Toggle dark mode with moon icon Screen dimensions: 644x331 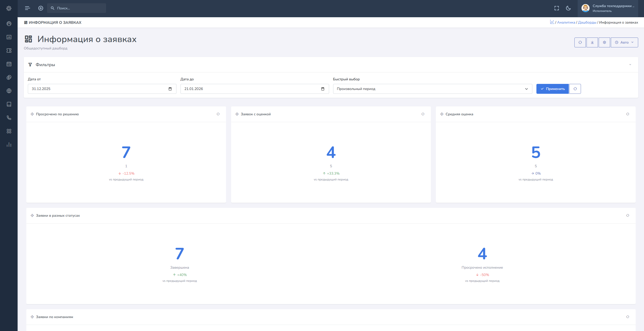coord(568,8)
